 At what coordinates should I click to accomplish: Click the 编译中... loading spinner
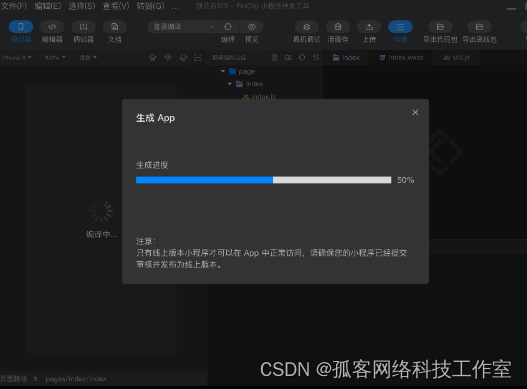[101, 211]
